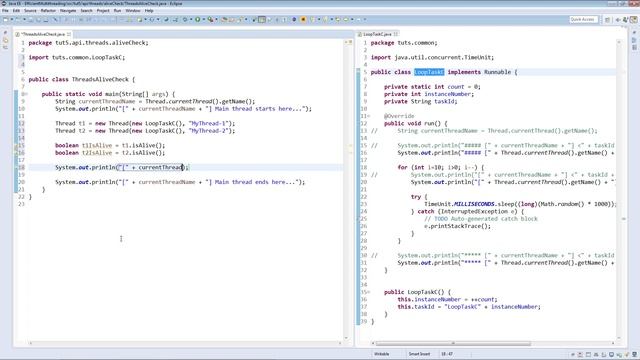Click the @Override annotation
Screen dimensions: 640x360
[399, 116]
